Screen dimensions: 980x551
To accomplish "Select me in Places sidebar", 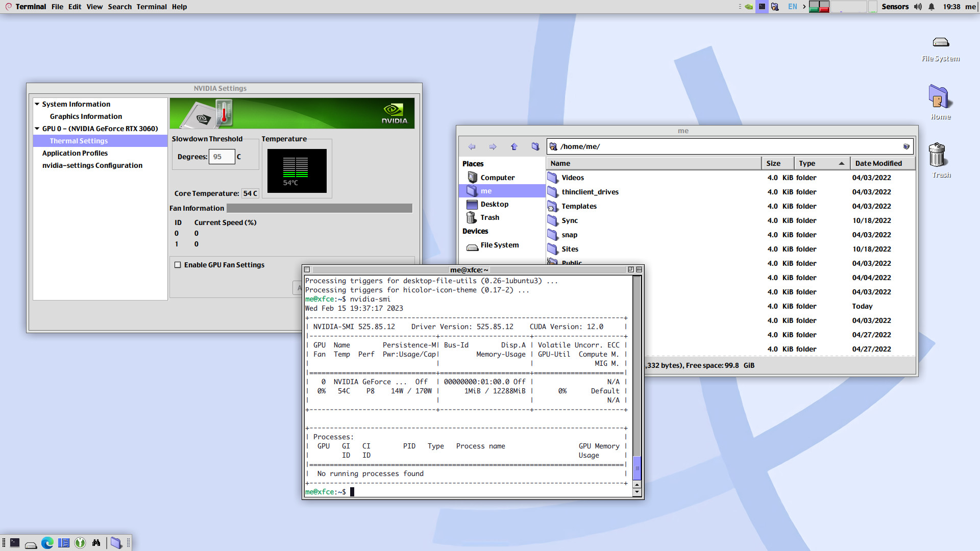I will pos(502,191).
